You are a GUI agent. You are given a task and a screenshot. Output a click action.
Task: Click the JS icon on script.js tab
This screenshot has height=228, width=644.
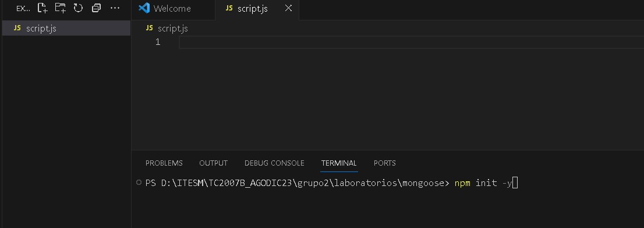tap(229, 8)
